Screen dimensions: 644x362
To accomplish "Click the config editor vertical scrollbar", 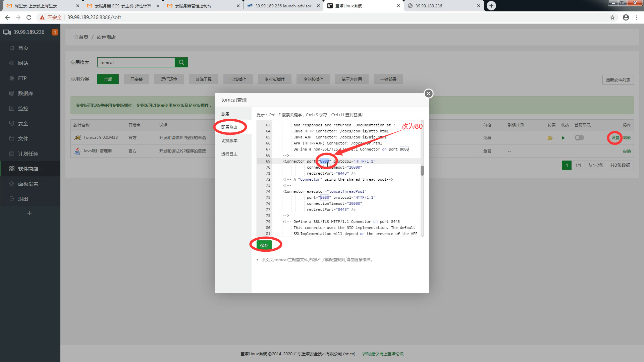I will (x=422, y=170).
